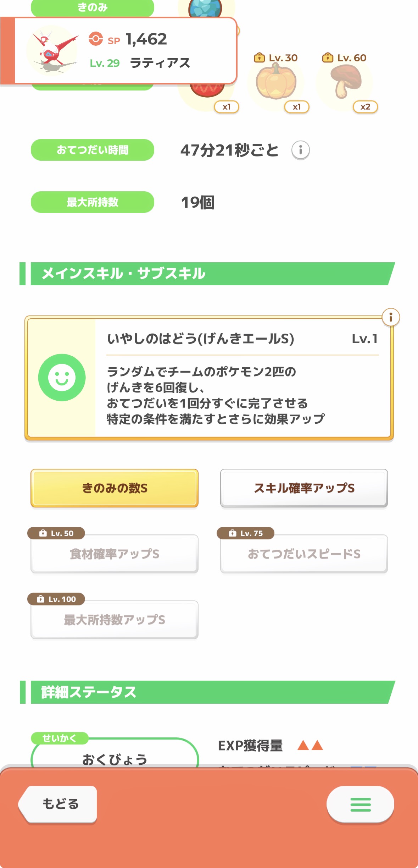Viewport: 418px width, 868px height.
Task: Select the きのみの数S sub skill
Action: pos(115,488)
